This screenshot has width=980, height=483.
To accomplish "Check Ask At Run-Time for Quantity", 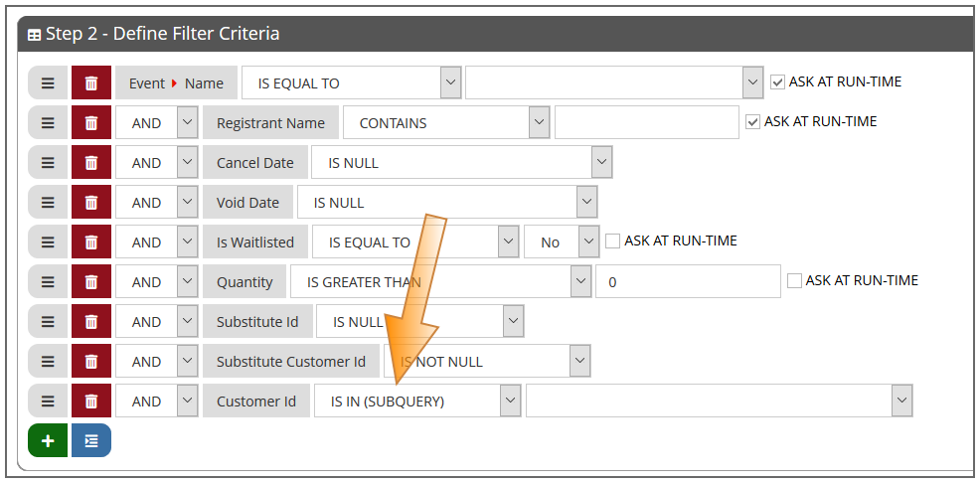I will point(794,281).
